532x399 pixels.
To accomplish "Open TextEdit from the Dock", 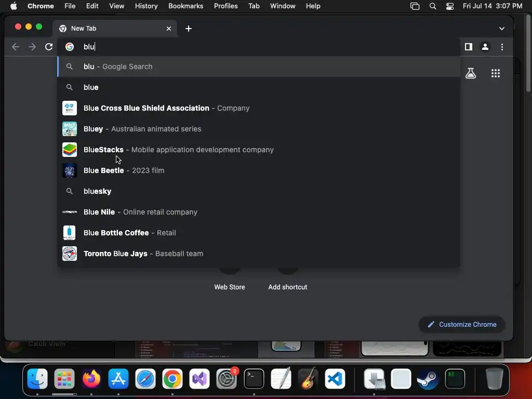I will (281, 379).
